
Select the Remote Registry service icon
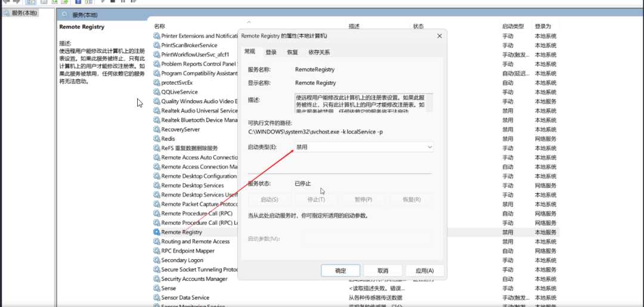(x=157, y=232)
